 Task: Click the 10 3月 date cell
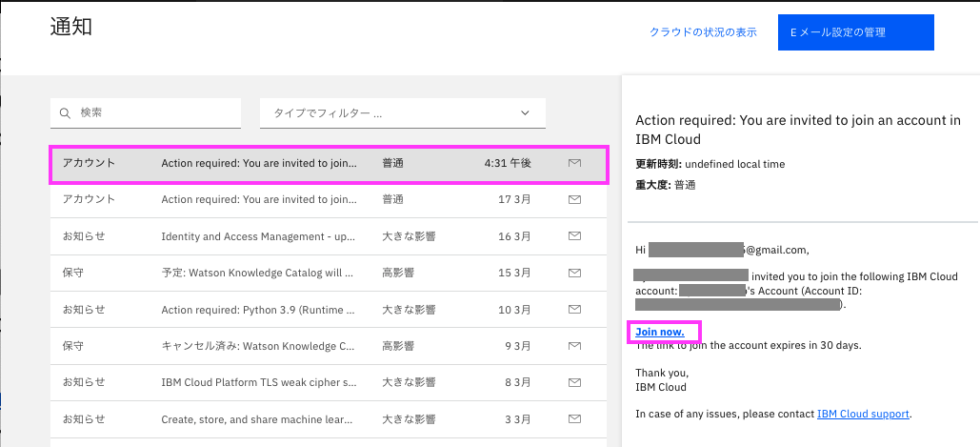coord(513,309)
